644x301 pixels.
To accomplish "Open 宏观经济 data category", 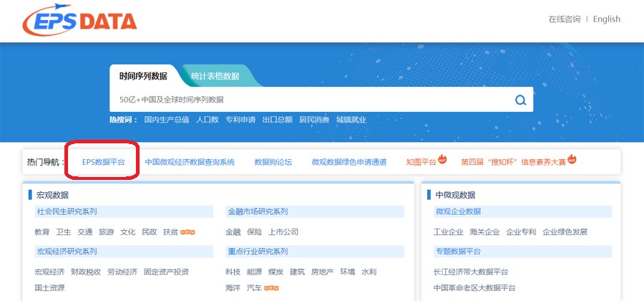I will [49, 272].
